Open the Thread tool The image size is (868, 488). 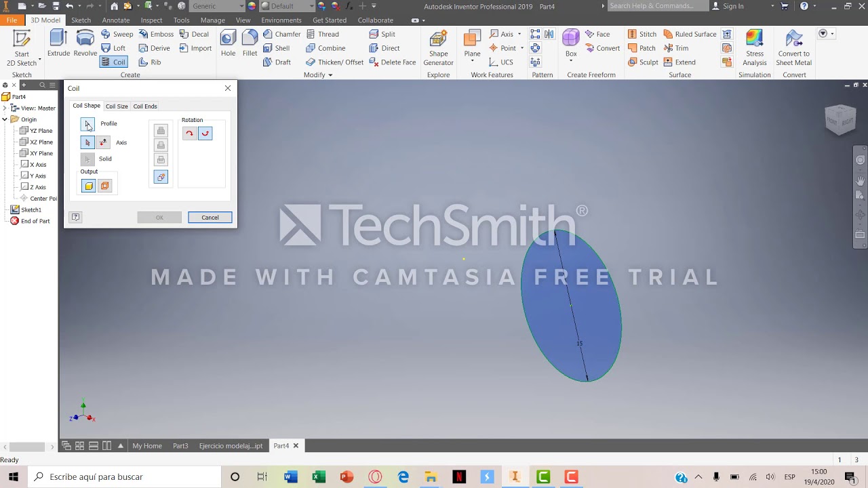(322, 34)
